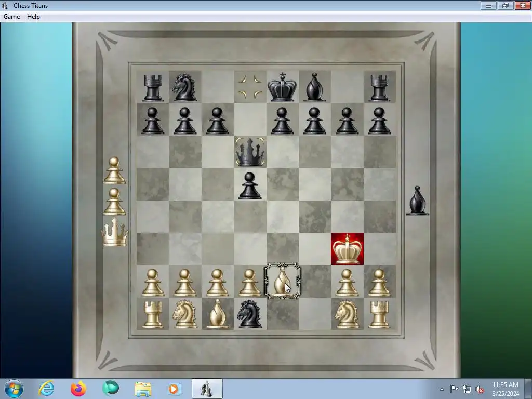This screenshot has height=399, width=532.
Task: Select the black pawn in front of the top-left rook
Action: (x=152, y=121)
